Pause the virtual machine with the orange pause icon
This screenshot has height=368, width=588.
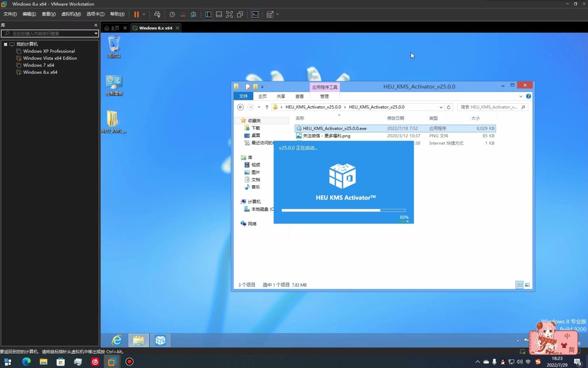click(x=136, y=14)
